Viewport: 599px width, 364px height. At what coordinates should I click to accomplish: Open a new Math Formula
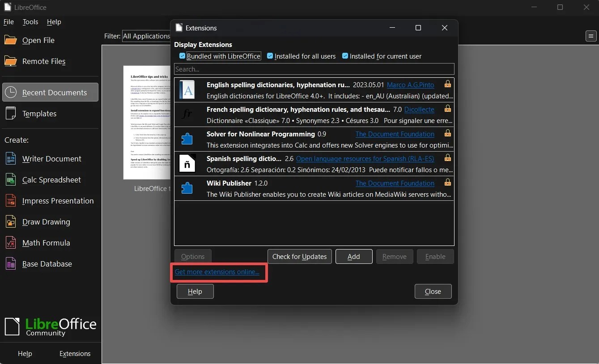click(x=46, y=243)
